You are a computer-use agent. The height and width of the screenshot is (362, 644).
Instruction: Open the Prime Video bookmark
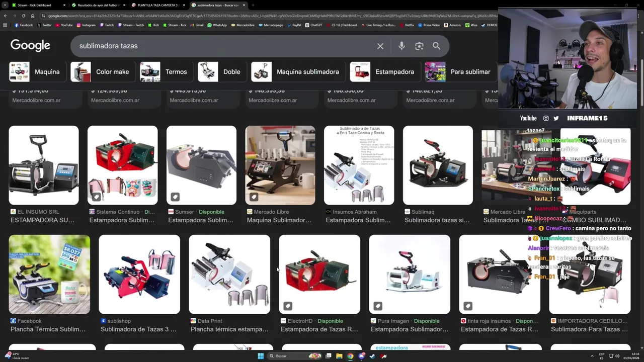pos(429,25)
